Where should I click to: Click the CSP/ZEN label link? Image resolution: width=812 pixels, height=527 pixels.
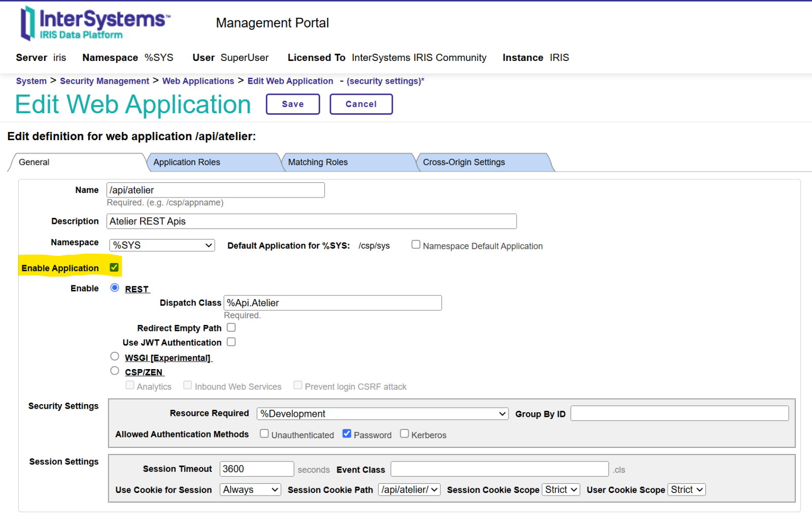point(145,372)
